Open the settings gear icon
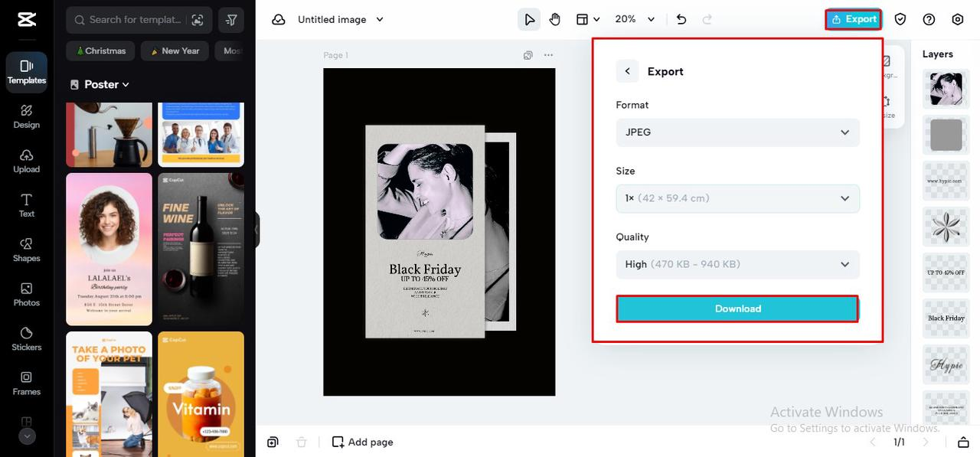 (958, 20)
